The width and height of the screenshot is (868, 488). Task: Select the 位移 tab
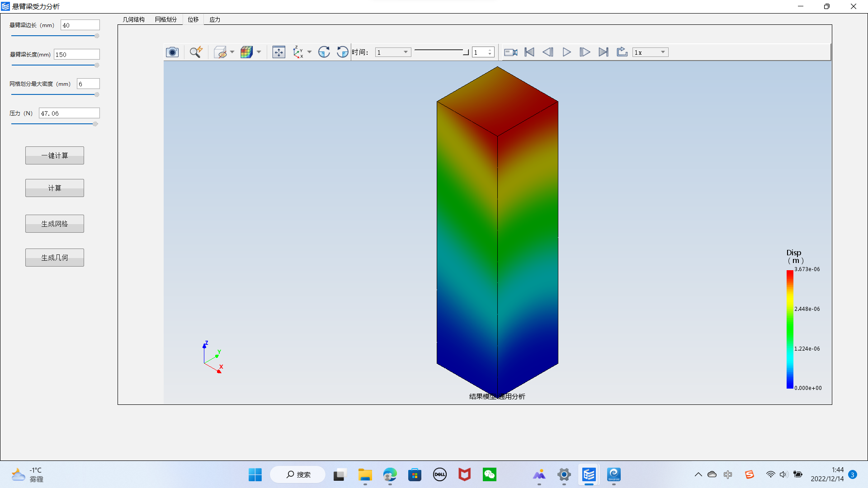click(x=193, y=19)
